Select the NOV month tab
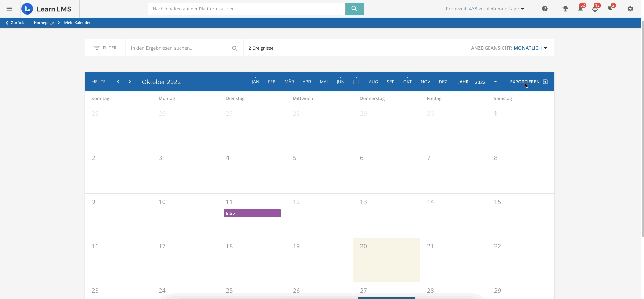Viewport: 644px width, 299px height. click(x=425, y=82)
